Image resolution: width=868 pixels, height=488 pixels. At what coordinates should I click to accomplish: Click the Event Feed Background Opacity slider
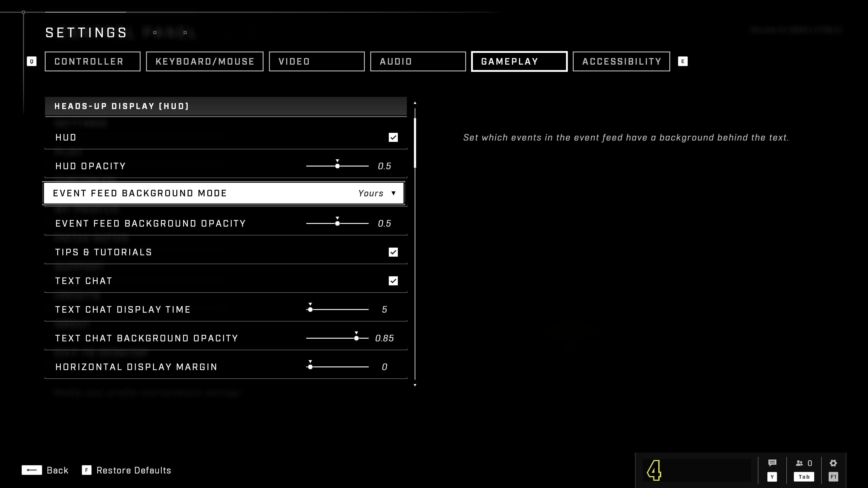[337, 223]
